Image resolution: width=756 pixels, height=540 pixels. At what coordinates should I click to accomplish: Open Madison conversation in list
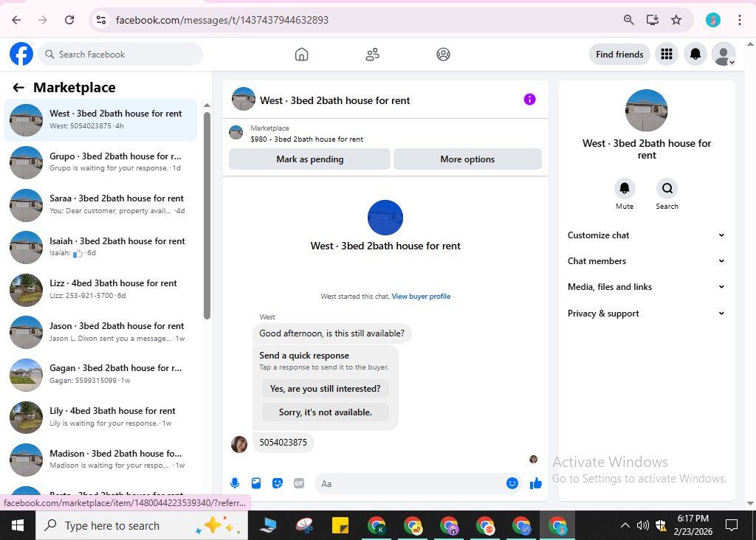point(100,459)
